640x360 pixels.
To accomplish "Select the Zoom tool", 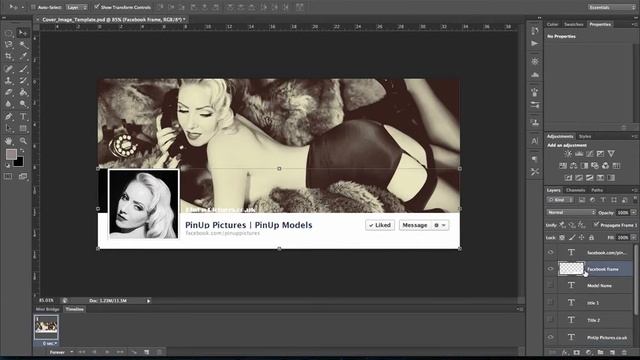I will pyautogui.click(x=23, y=141).
